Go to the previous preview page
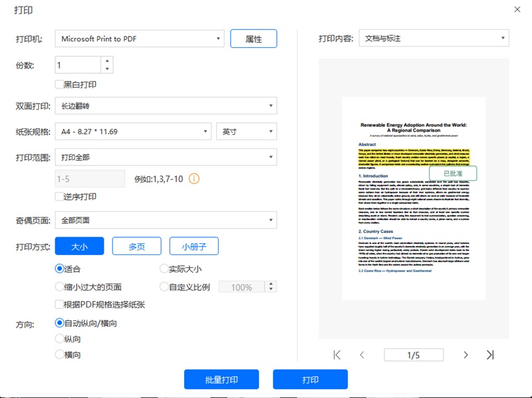Image resolution: width=532 pixels, height=398 pixels. point(362,355)
